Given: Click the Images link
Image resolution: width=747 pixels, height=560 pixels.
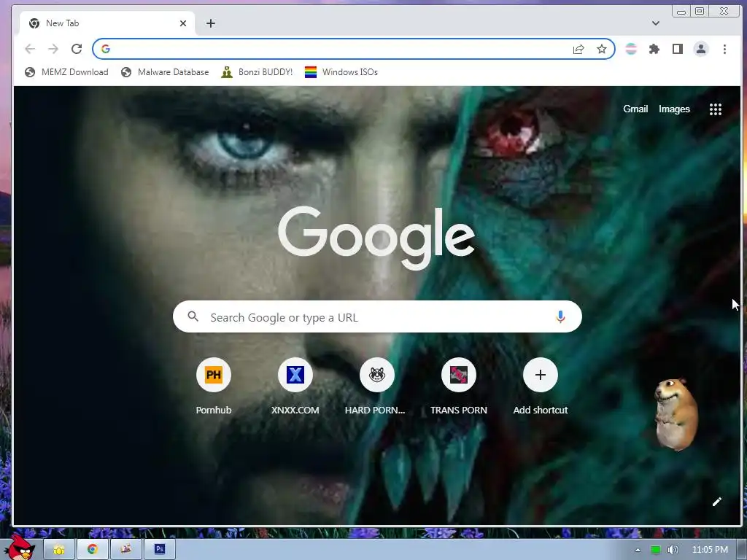Looking at the screenshot, I should click(x=674, y=109).
